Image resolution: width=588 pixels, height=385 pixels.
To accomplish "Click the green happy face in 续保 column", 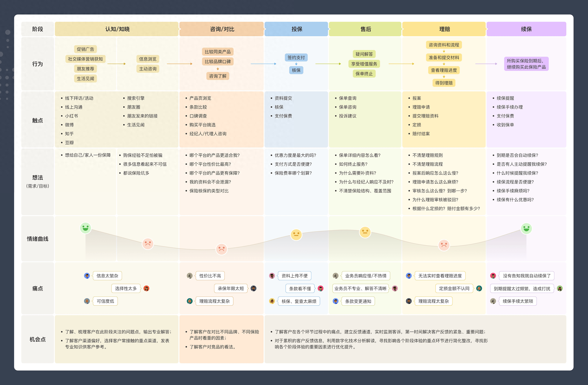I will [526, 228].
